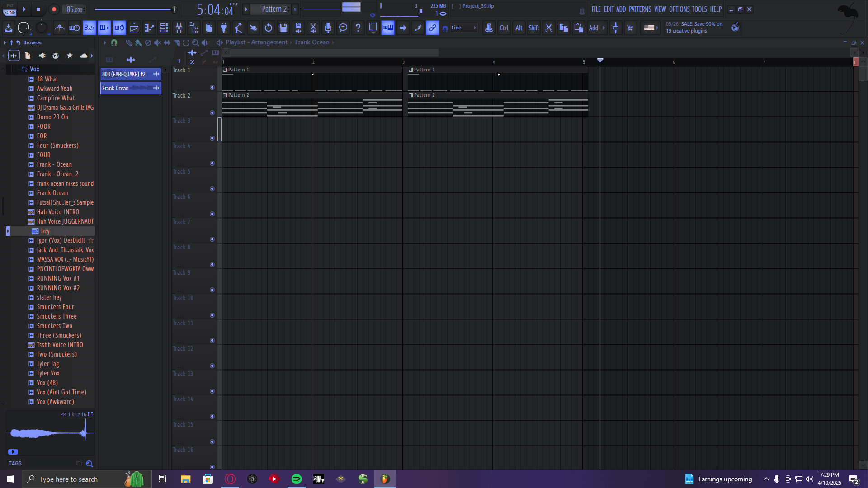The height and width of the screenshot is (488, 868).
Task: Click the microphone recording icon
Action: tap(328, 28)
